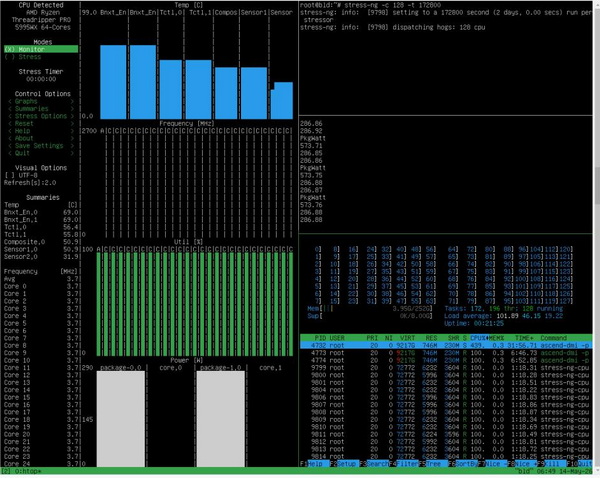Click F4 Filter in htop footer
The height and width of the screenshot is (478, 600).
(403, 463)
